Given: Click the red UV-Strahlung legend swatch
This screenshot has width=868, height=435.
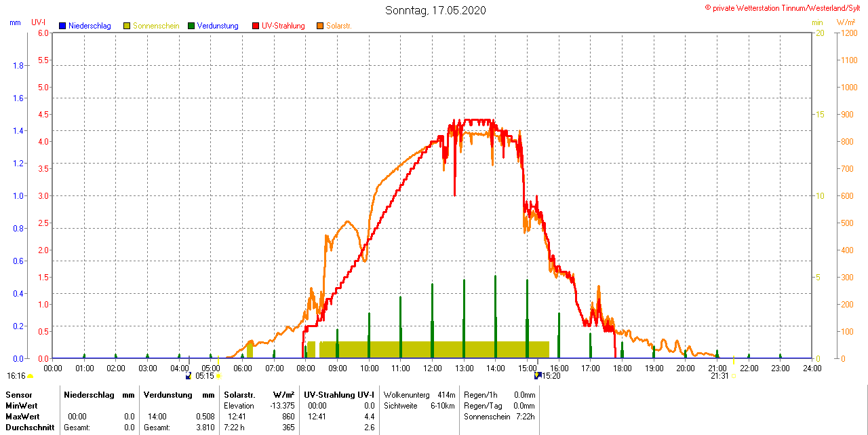Looking at the screenshot, I should (256, 26).
